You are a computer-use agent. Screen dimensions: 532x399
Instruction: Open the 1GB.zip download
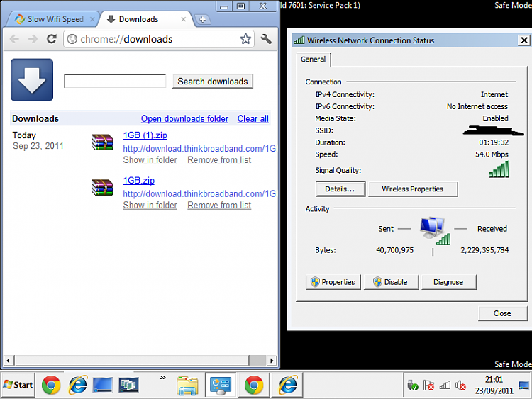[139, 180]
